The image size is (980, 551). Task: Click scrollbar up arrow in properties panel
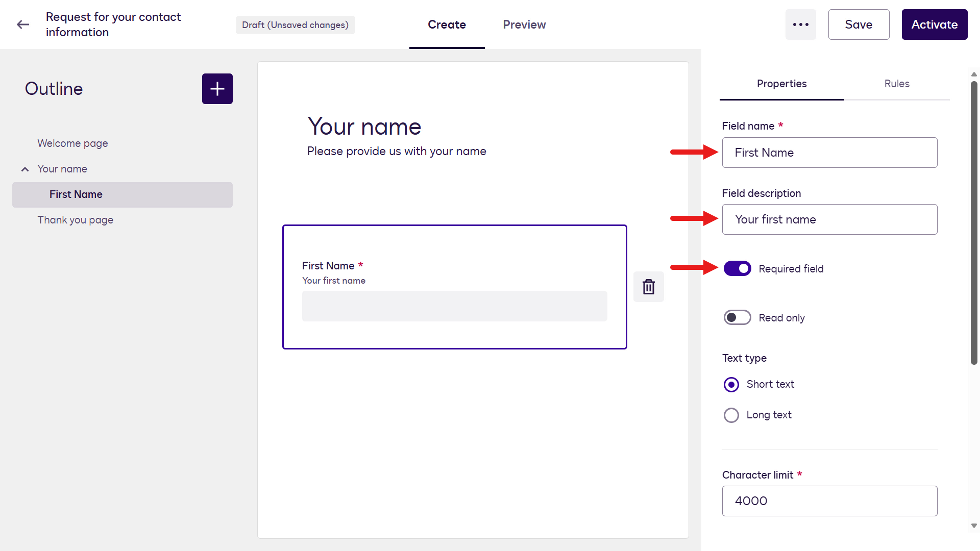pos(974,74)
